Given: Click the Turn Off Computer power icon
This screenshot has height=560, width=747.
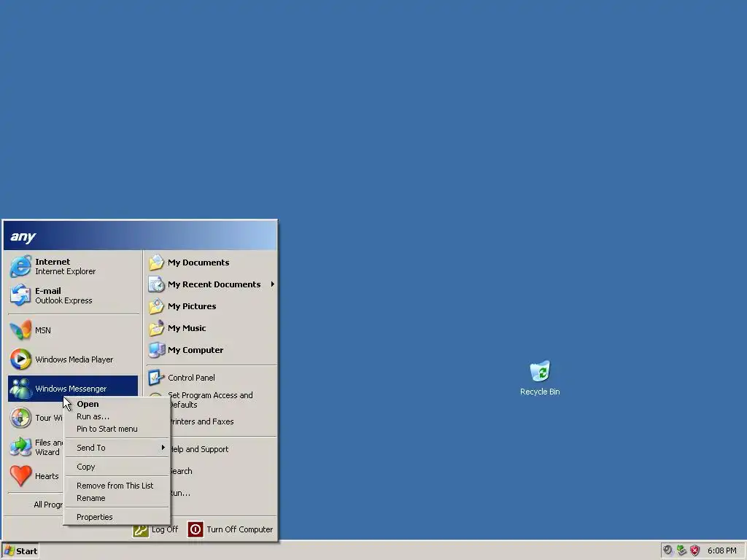Looking at the screenshot, I should click(196, 529).
